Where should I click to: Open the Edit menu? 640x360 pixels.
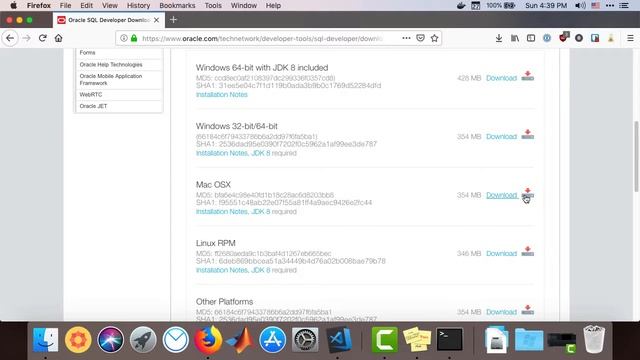point(87,5)
